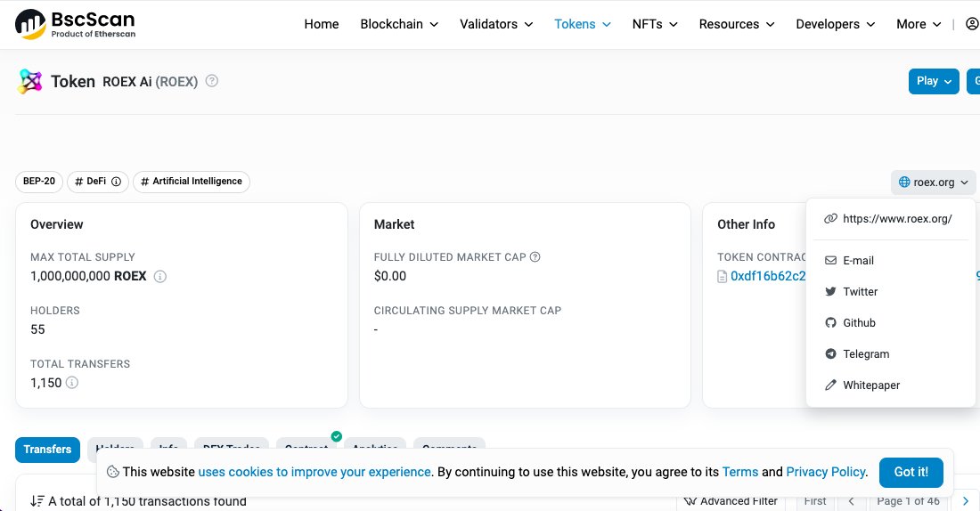Select the Transfers tab
Viewport: 980px width, 511px height.
click(x=47, y=450)
